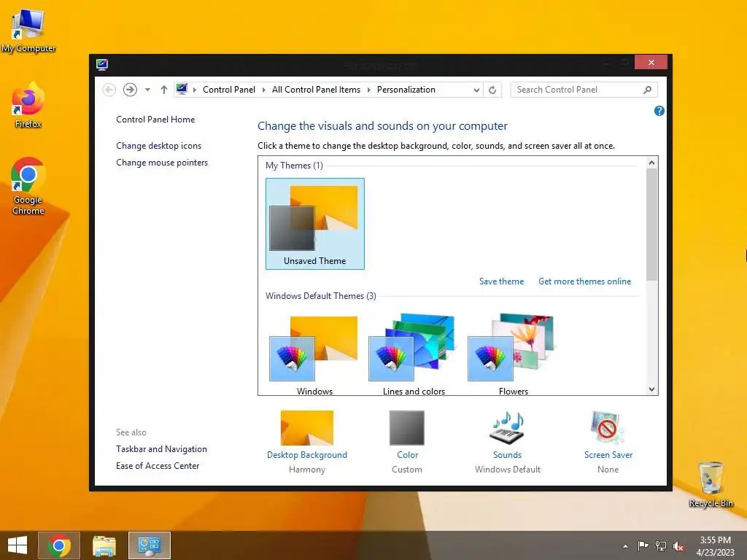Navigate to All Control Panel Items breadcrumb

[316, 90]
